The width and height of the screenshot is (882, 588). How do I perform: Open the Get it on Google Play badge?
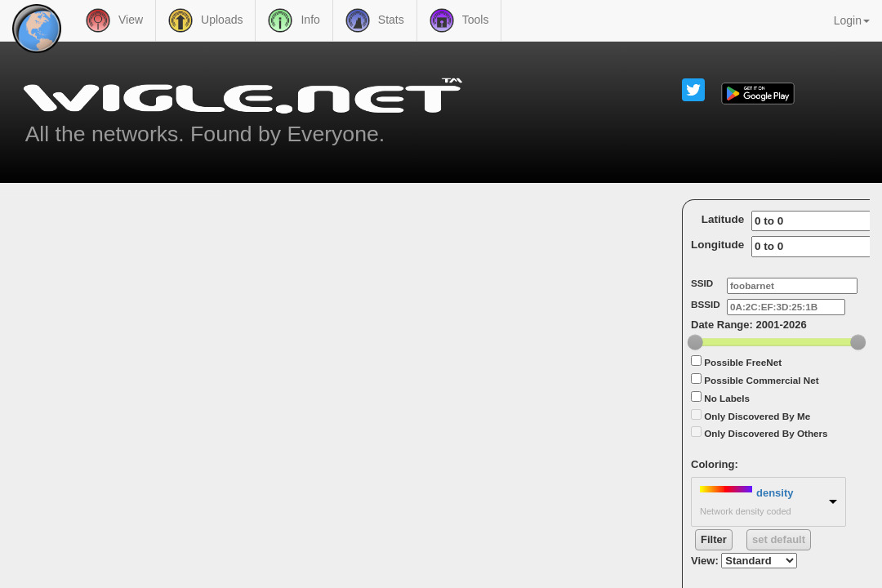click(x=758, y=93)
